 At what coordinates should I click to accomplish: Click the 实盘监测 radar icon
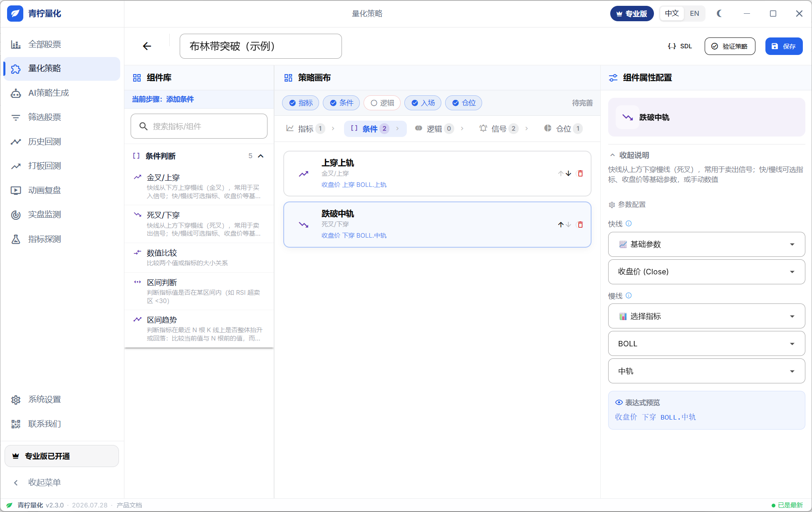point(16,215)
